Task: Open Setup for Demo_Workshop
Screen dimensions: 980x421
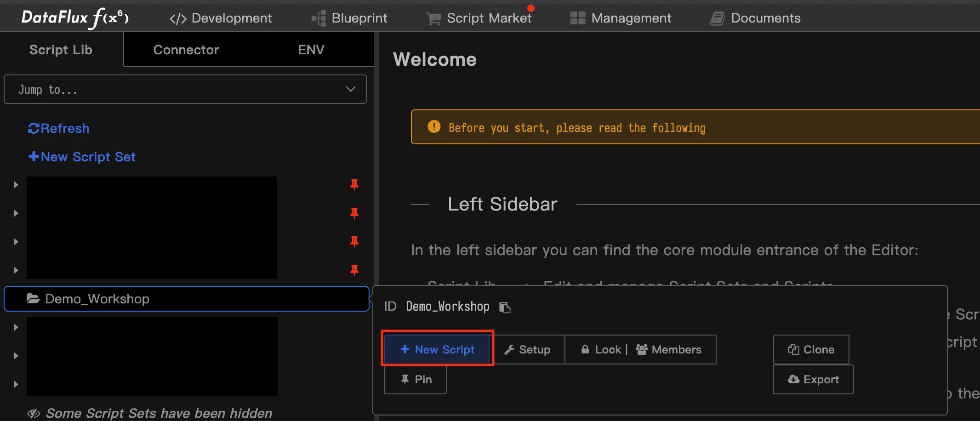Action: click(528, 349)
